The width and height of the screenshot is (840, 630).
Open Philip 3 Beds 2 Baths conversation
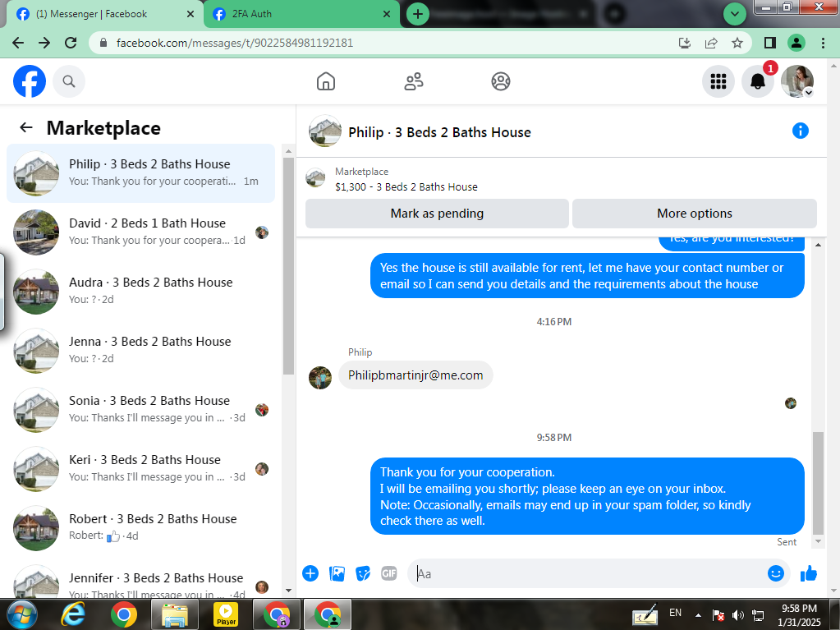[141, 173]
